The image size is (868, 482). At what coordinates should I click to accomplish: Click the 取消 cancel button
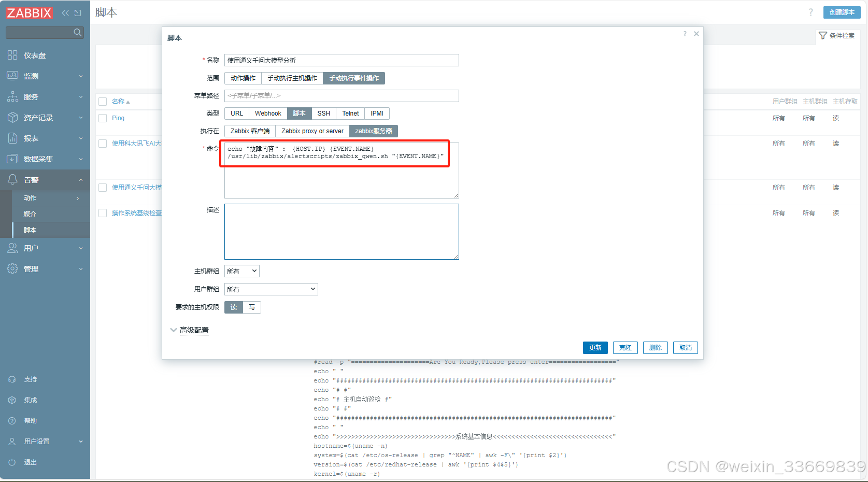point(686,348)
